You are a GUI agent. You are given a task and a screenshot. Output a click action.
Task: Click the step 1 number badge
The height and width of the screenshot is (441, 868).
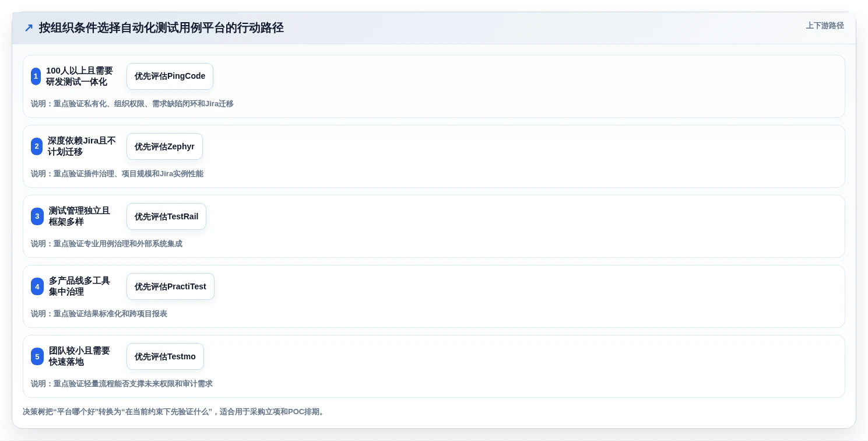click(x=36, y=76)
